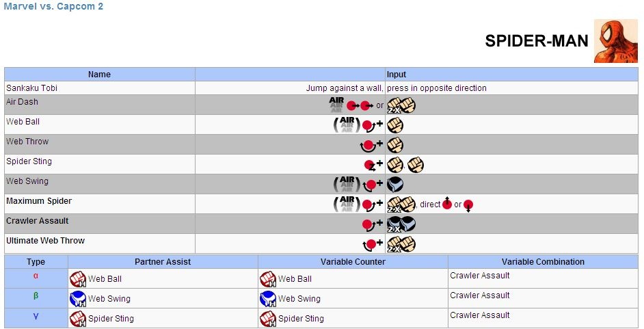Click the 'direct' text in Maximum Spider row
644x329 pixels.
click(430, 204)
